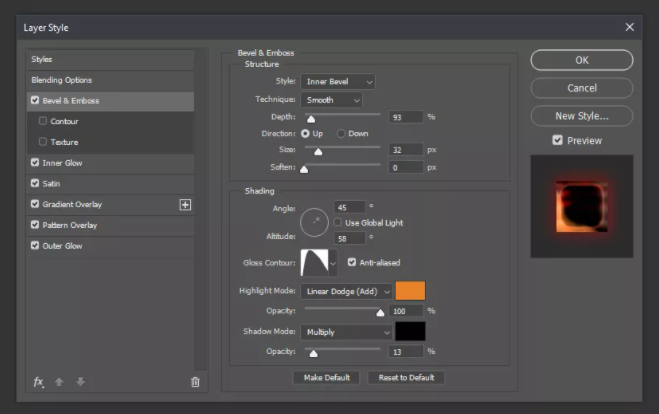
Task: Click the Gloss Contour curve thumbnail
Action: pos(314,263)
